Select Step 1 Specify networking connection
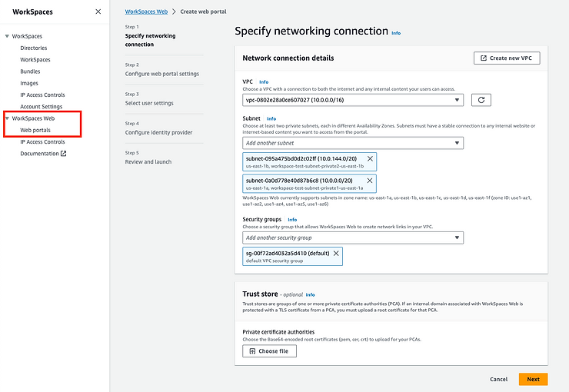The image size is (569, 392). pos(150,40)
